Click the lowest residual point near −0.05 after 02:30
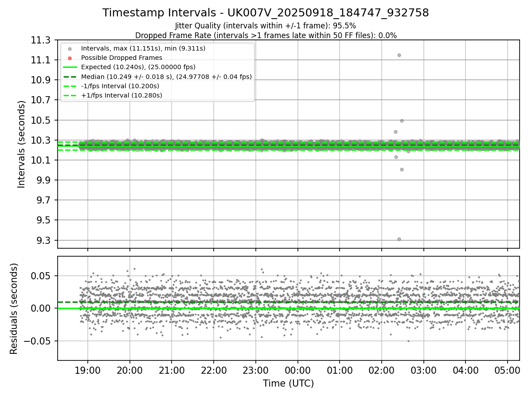 coord(408,341)
